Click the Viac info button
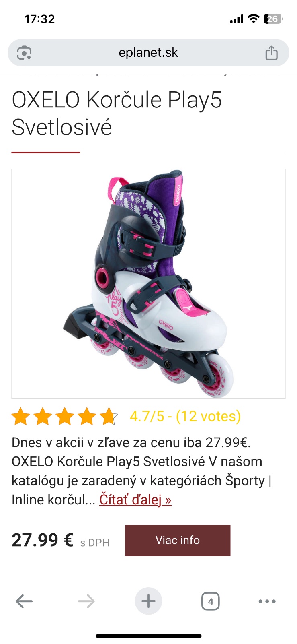The width and height of the screenshot is (297, 644). 178,540
